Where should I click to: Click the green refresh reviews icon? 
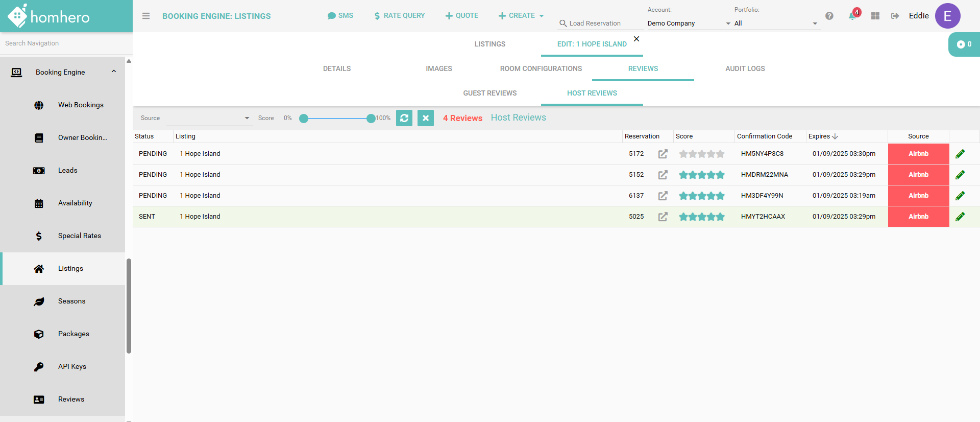404,118
